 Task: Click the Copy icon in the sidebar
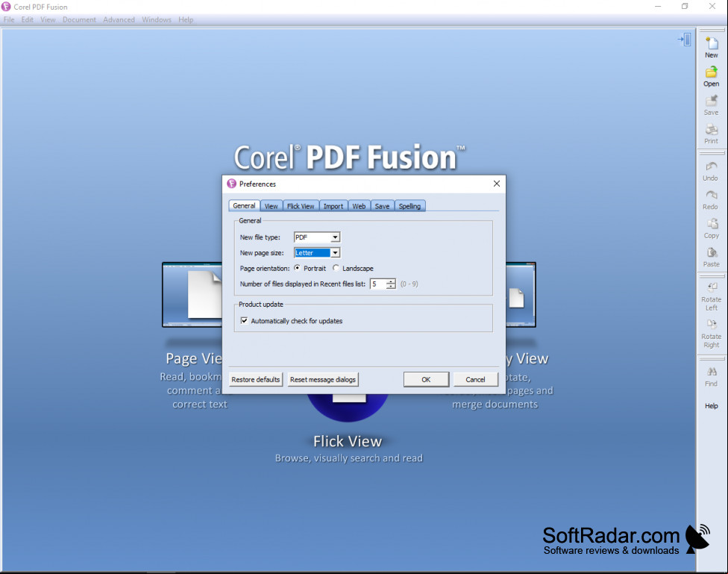[712, 224]
